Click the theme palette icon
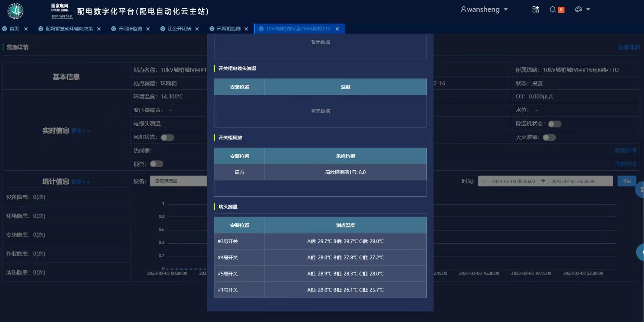This screenshot has width=644, height=322. point(579,10)
